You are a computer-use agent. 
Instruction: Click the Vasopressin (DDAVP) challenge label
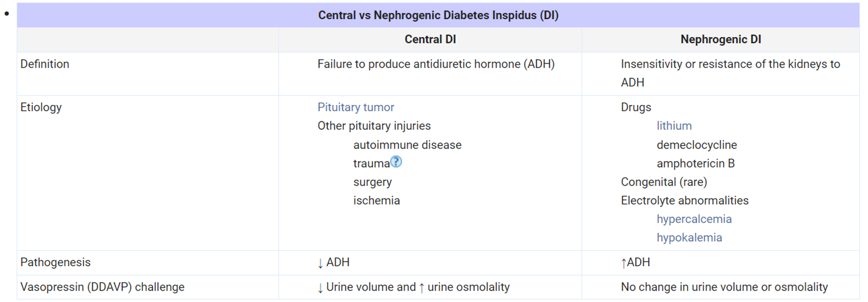[x=102, y=287]
